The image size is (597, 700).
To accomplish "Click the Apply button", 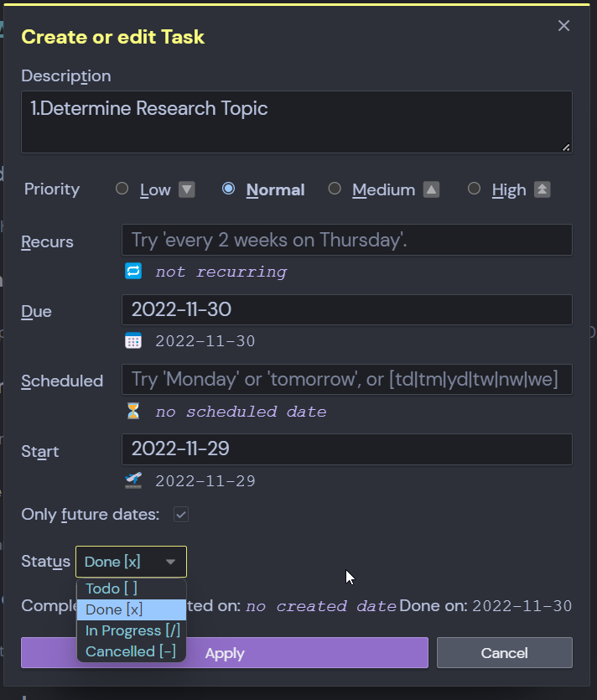I will (225, 653).
